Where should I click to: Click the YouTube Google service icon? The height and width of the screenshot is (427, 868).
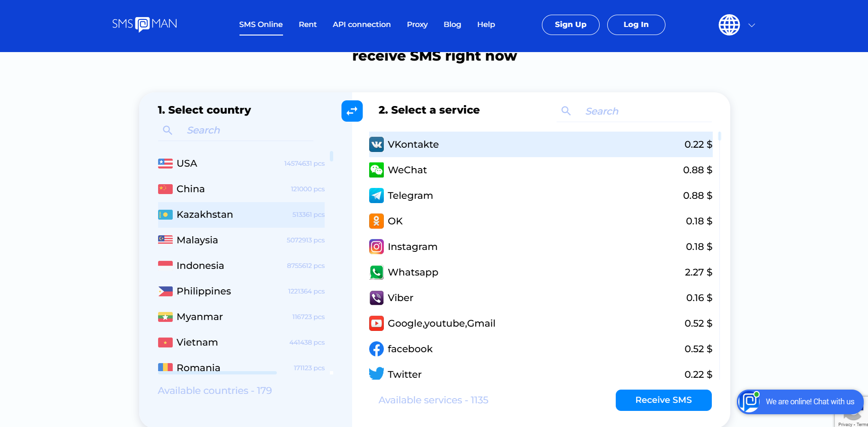coord(377,323)
